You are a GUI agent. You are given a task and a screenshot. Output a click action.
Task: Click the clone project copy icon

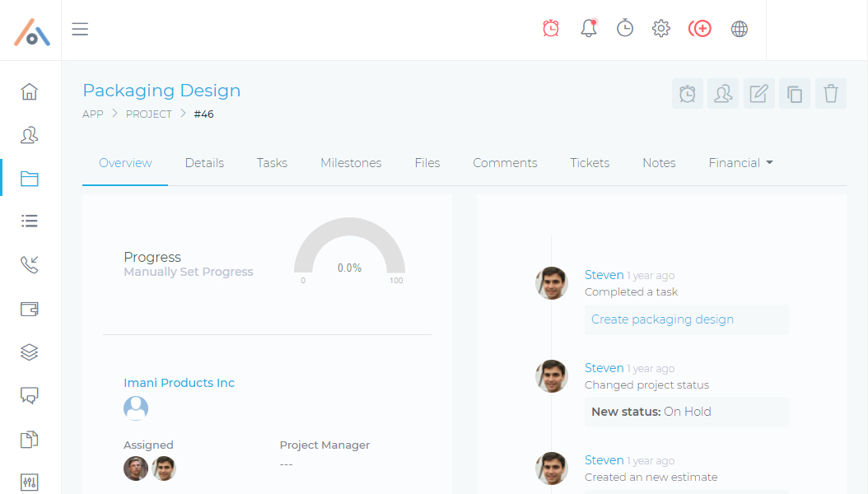pyautogui.click(x=795, y=94)
